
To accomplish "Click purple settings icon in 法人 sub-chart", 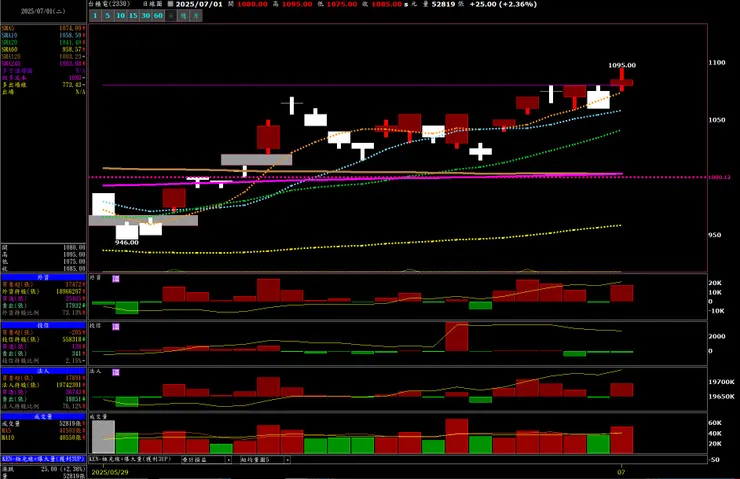I will [x=116, y=372].
